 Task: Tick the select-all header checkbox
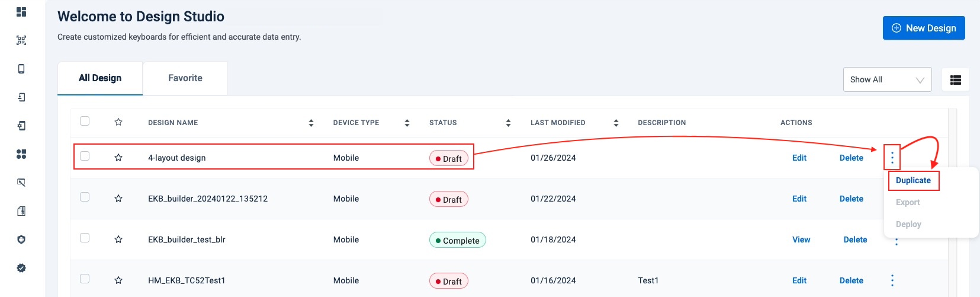pyautogui.click(x=85, y=121)
